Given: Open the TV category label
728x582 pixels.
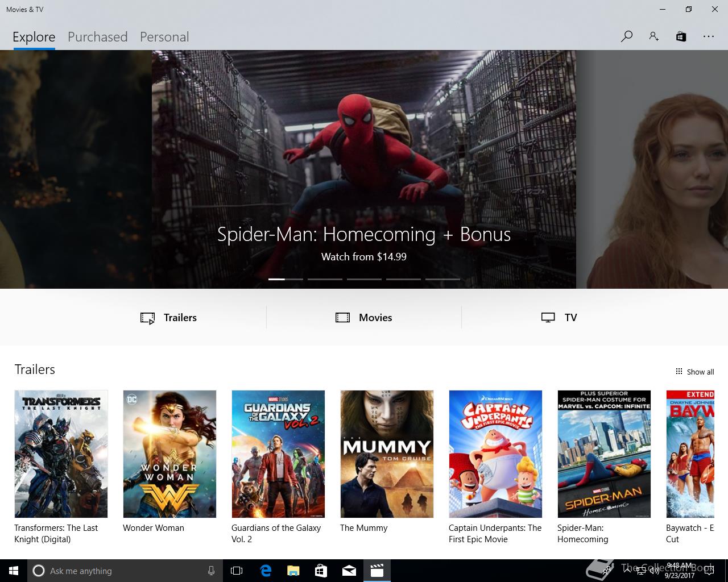Looking at the screenshot, I should click(x=571, y=318).
